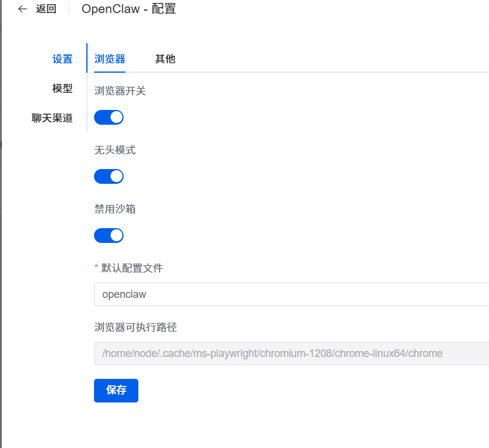Click the 浏览器可执行路径 chrome path field
The width and height of the screenshot is (489, 448).
(290, 353)
